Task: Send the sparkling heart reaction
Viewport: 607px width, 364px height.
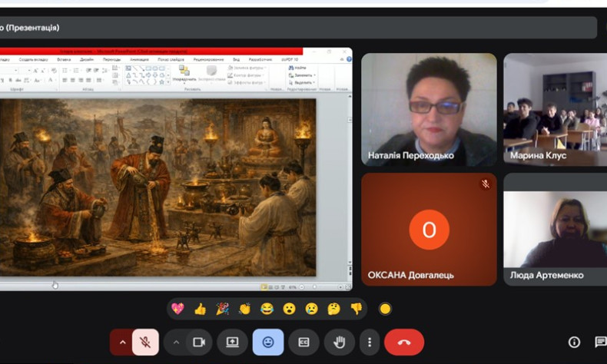Action: [177, 309]
